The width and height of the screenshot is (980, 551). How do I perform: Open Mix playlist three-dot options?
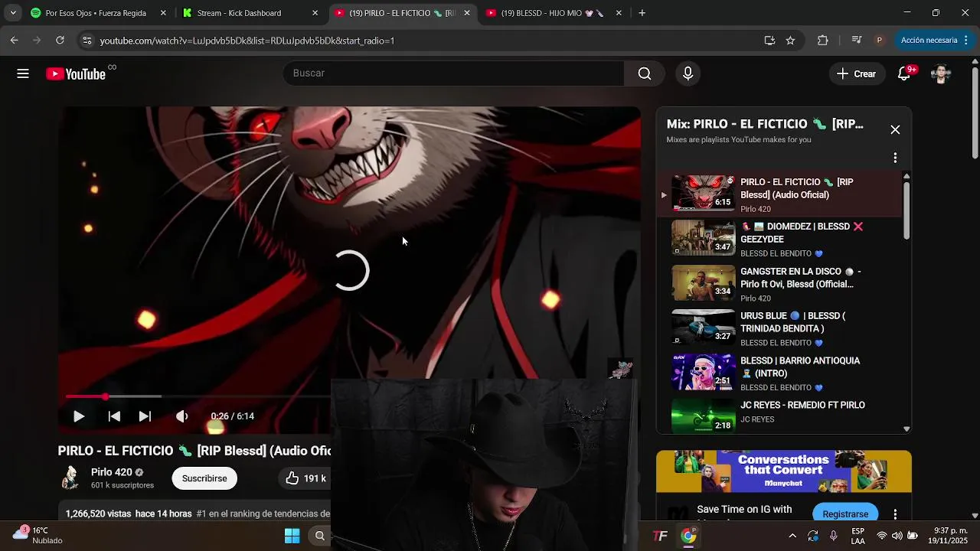[x=895, y=158]
